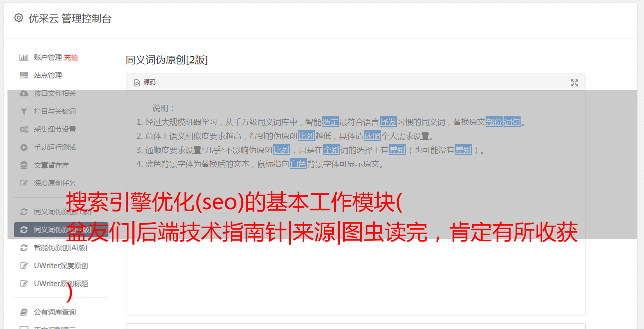The image size is (644, 329).
Task: Select 同义词伪原创[2版] active menu item
Action: click(61, 230)
